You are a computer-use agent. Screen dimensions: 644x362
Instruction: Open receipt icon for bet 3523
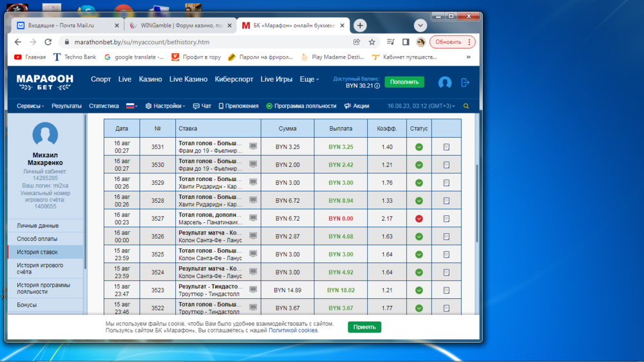[x=446, y=291]
